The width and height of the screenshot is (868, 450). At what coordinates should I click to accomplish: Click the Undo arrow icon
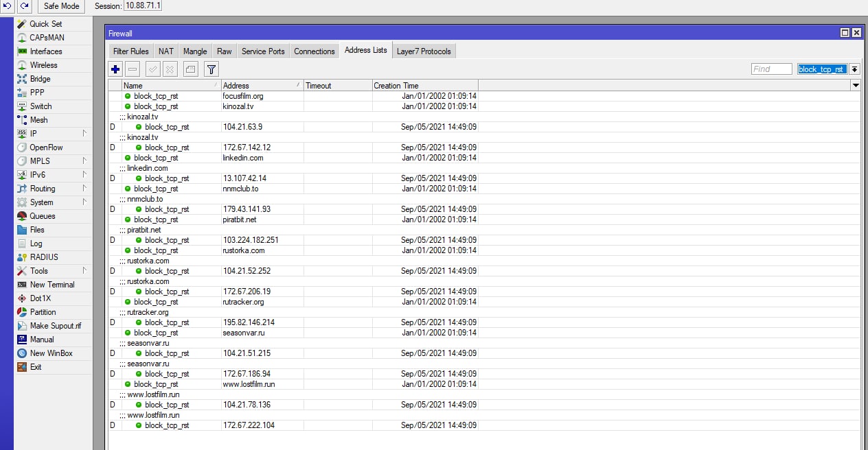coord(8,6)
